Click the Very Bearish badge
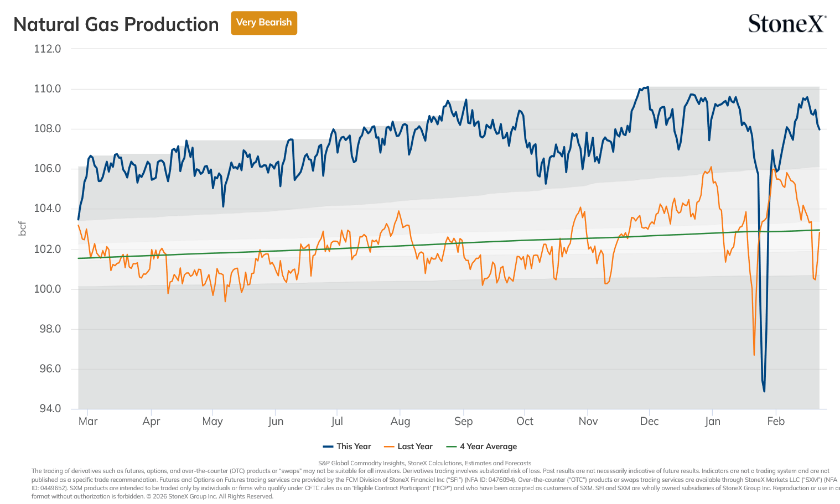This screenshot has height=504, width=840. (264, 23)
